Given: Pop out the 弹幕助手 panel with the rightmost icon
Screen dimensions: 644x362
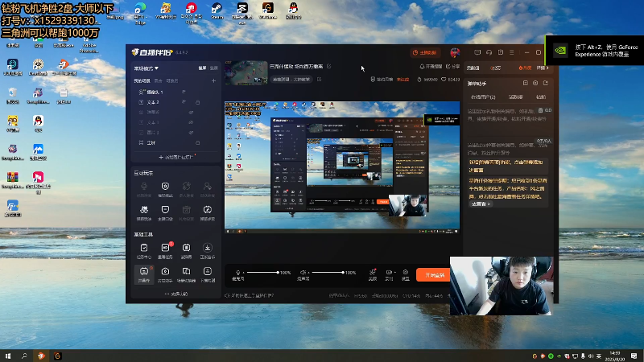Looking at the screenshot, I should tap(546, 83).
